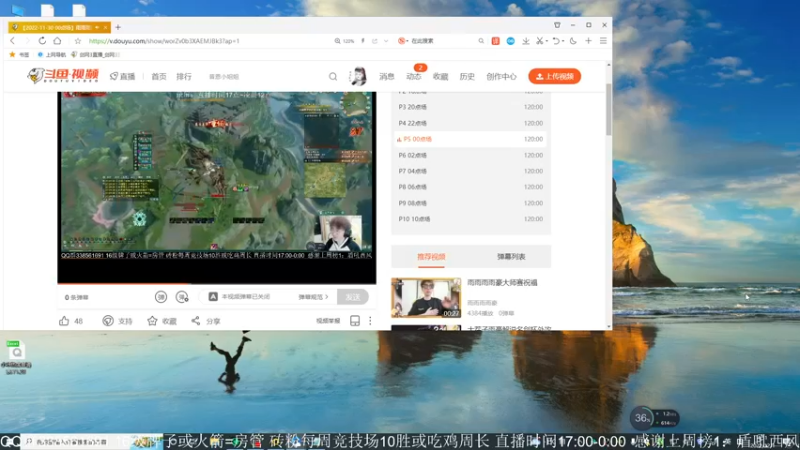Click the 支持 support button
The height and width of the screenshot is (450, 800).
pos(117,321)
